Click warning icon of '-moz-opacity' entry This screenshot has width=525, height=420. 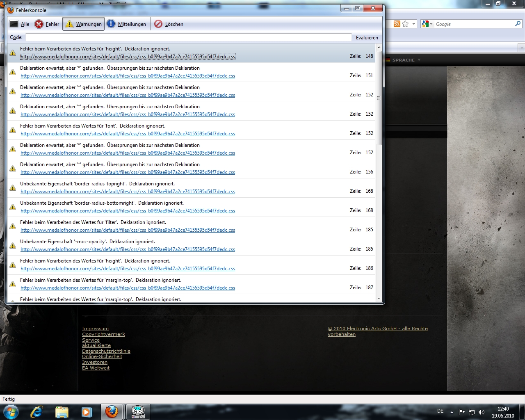13,245
